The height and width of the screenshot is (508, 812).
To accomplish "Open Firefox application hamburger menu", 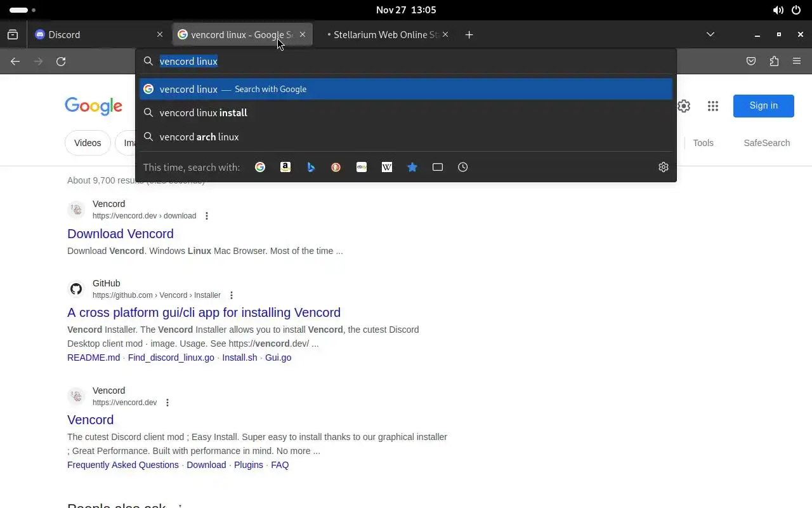I will coord(797,62).
